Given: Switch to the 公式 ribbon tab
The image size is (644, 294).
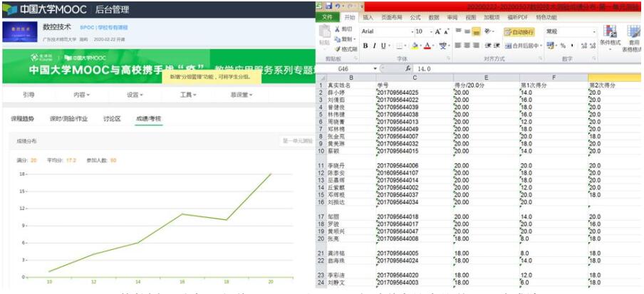Looking at the screenshot, I should pos(415,17).
